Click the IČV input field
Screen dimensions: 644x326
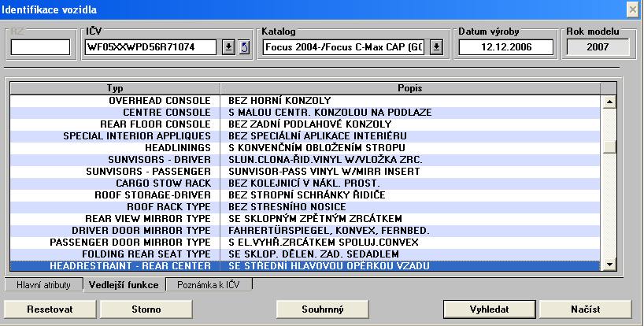point(151,47)
